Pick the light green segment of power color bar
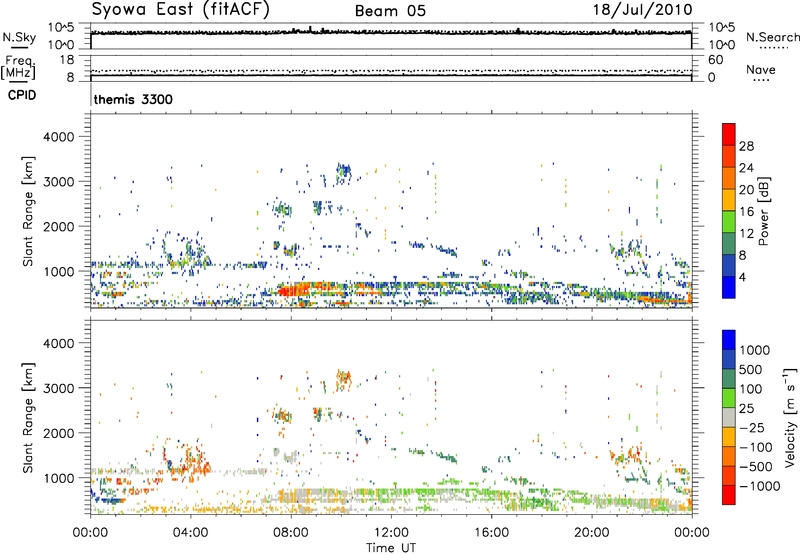The image size is (800, 554). pos(729,221)
